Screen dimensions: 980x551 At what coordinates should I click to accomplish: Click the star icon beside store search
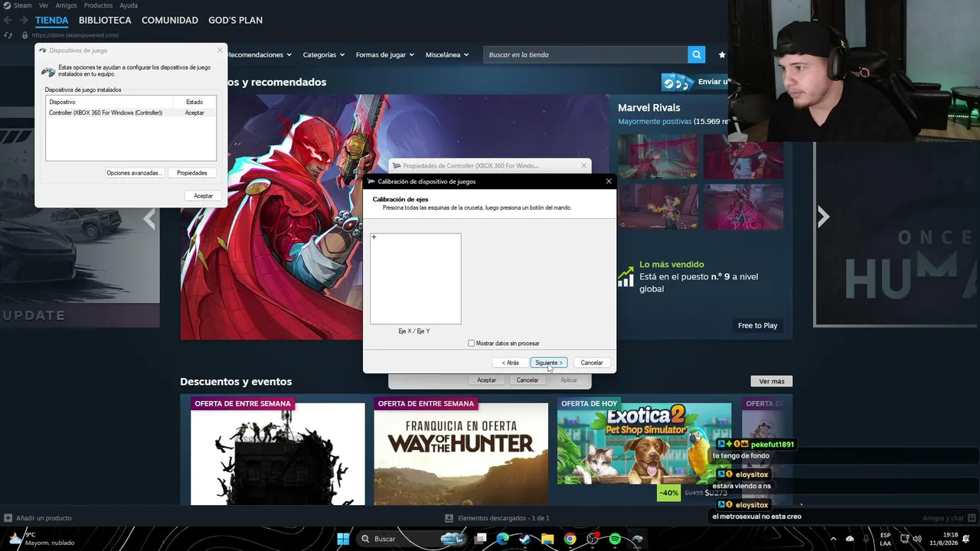[722, 54]
